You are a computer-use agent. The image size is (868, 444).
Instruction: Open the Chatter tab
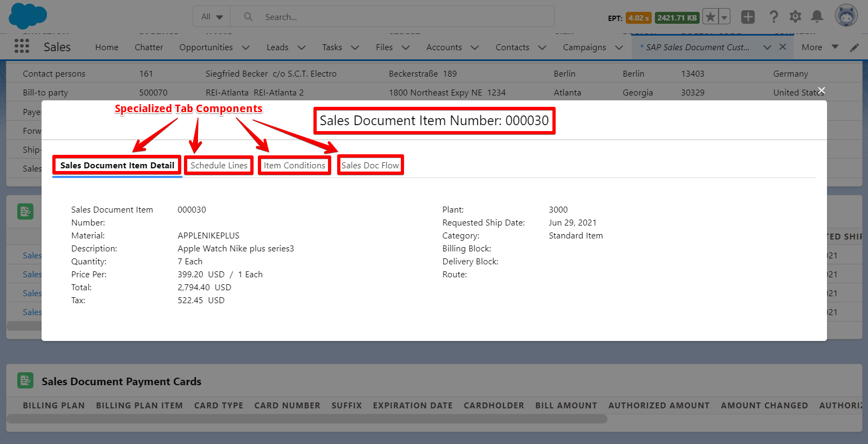coord(149,47)
